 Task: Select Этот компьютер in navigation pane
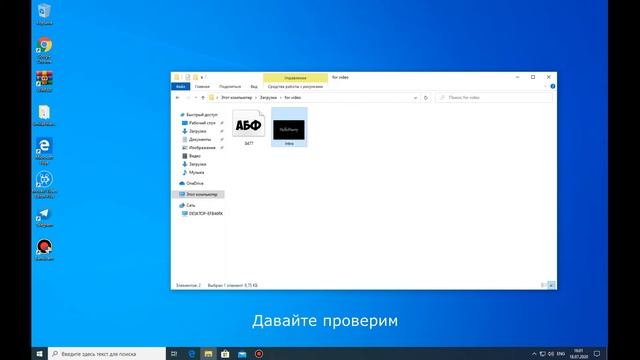(198, 194)
